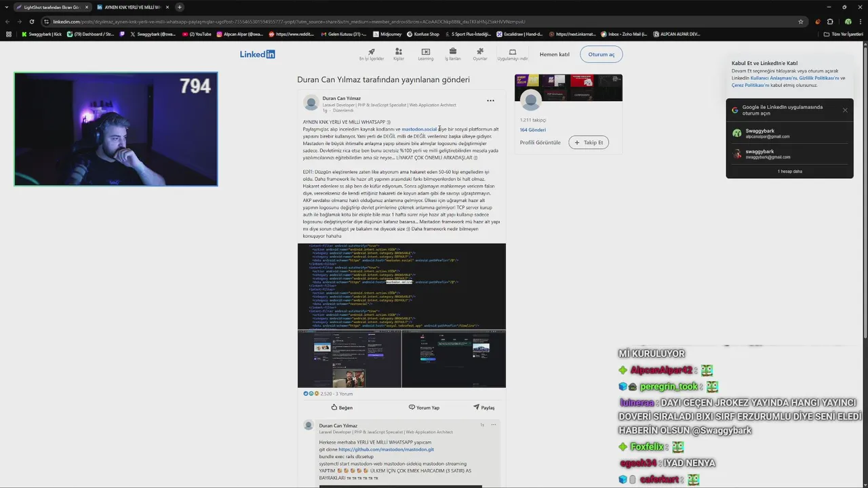868x488 pixels.
Task: Close the LightShot tab
Action: coord(86,7)
